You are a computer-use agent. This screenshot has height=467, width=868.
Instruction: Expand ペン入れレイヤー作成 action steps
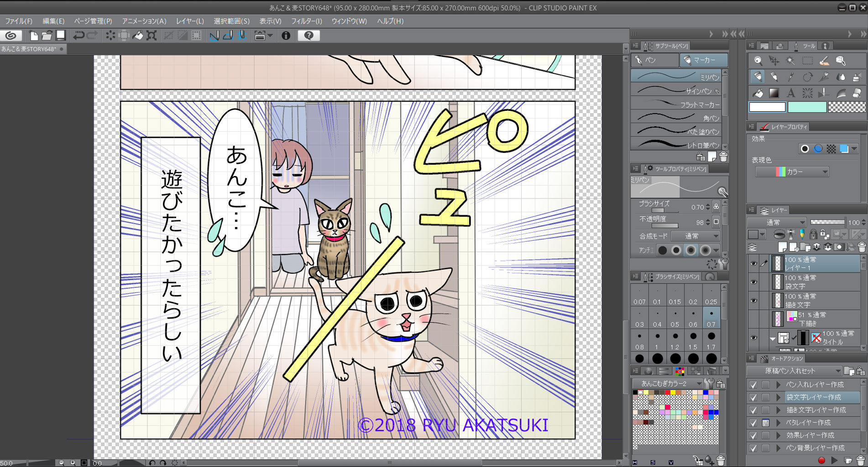point(779,384)
